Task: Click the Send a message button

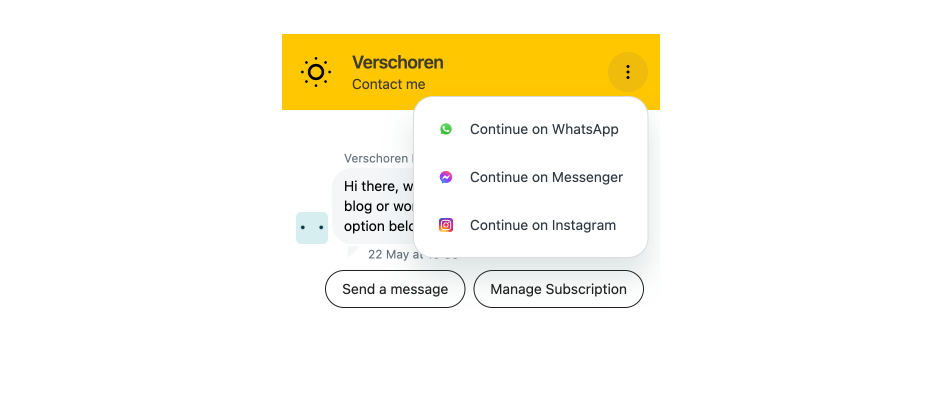Action: coord(395,289)
